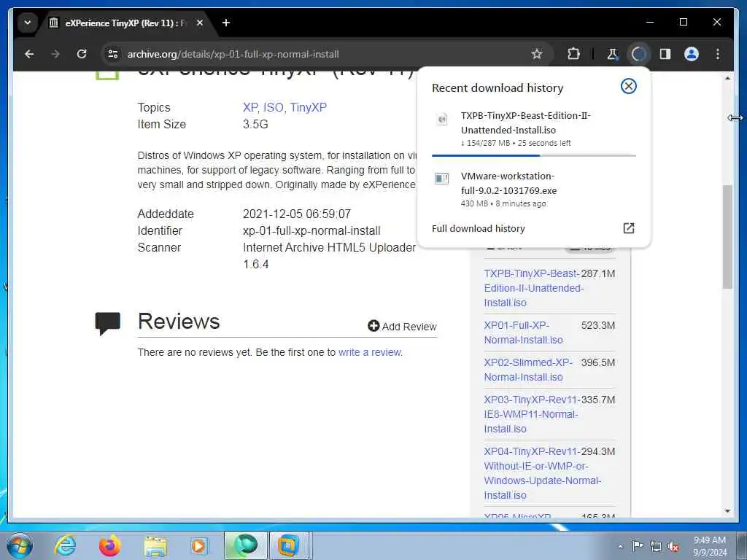Image resolution: width=747 pixels, height=560 pixels.
Task: Open Chrome Labs flask icon
Action: pos(612,54)
